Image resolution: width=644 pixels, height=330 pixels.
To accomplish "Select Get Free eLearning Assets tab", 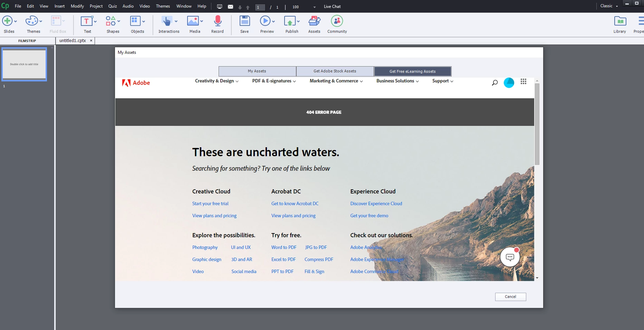I will point(413,71).
